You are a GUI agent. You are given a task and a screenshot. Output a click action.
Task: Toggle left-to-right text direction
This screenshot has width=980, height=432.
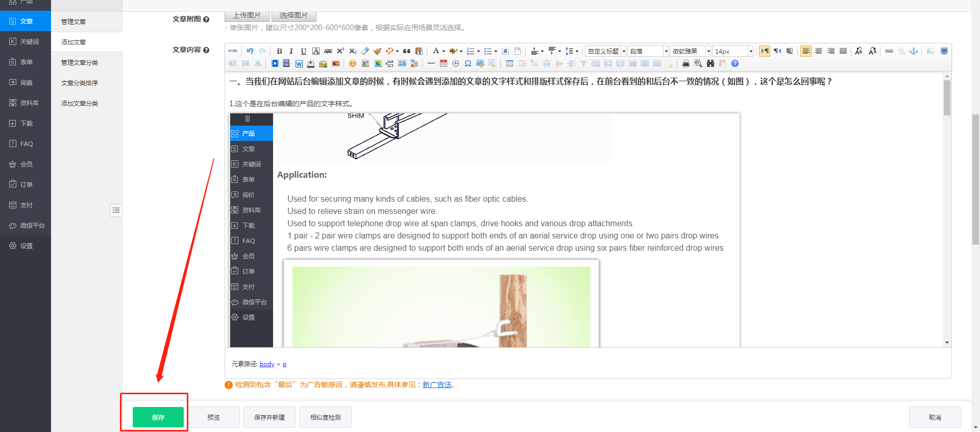tap(765, 51)
